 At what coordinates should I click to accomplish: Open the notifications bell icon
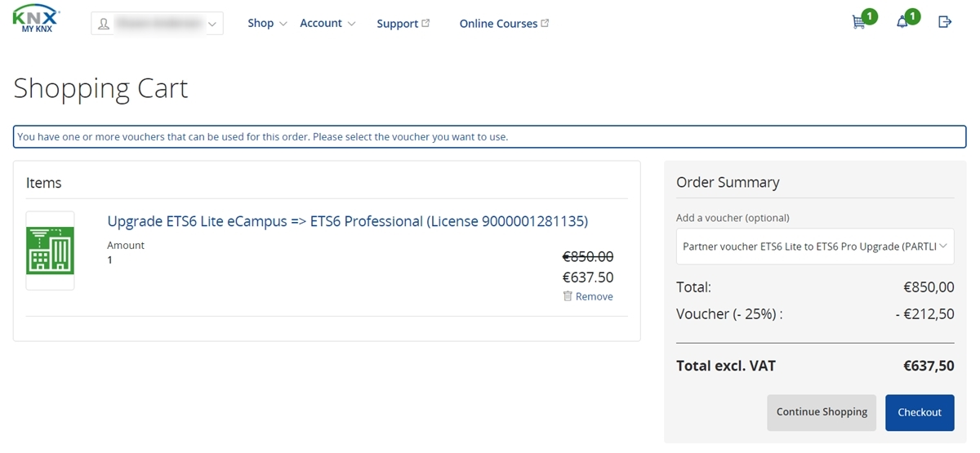[x=902, y=23]
